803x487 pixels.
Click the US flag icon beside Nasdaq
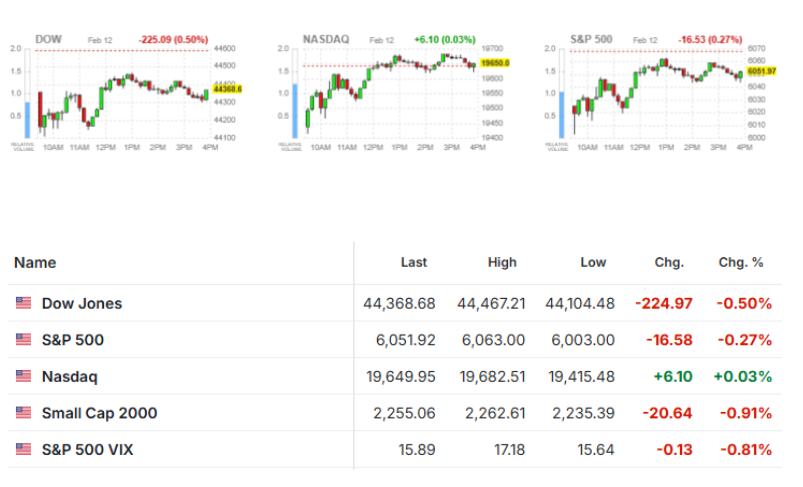[24, 376]
